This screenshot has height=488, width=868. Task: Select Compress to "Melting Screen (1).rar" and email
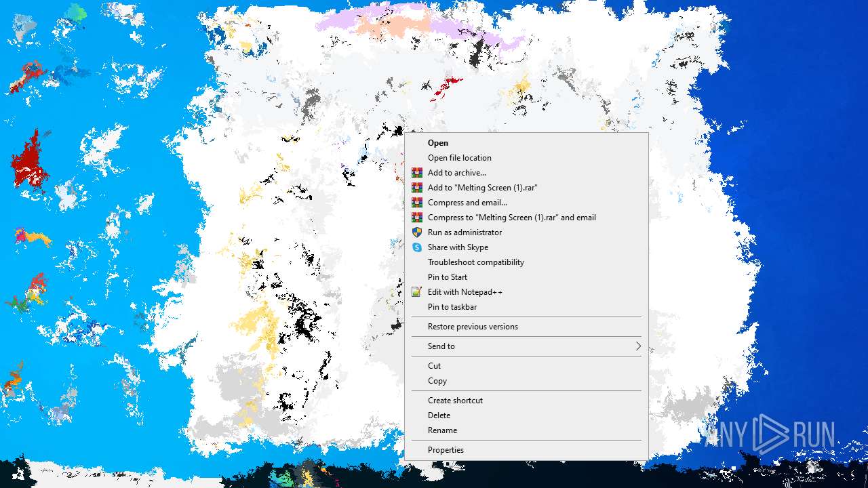[526, 218]
